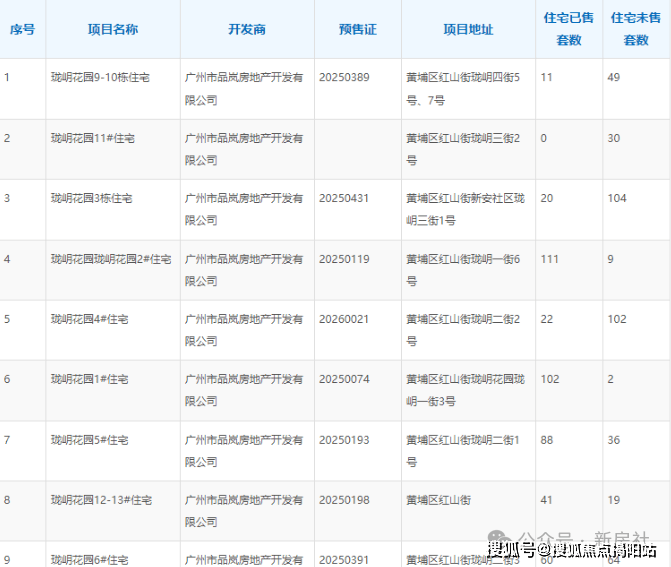Select project name 珑玥花园3栋住宅
This screenshot has width=671, height=567.
(x=92, y=198)
